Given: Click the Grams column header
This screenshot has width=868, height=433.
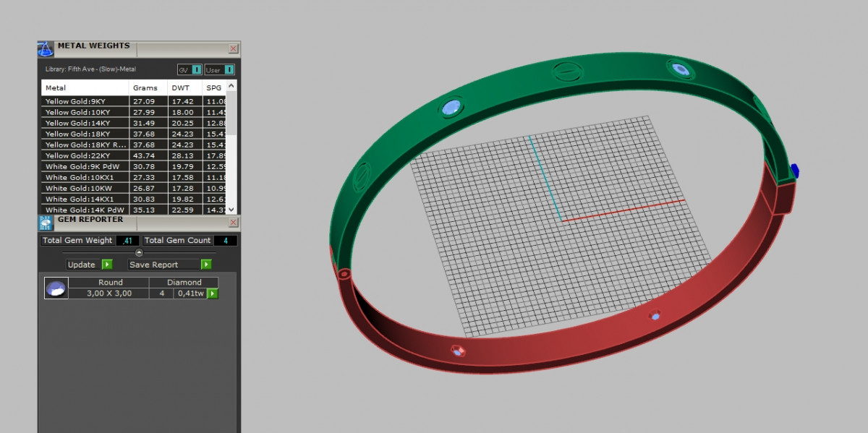Looking at the screenshot, I should click(148, 87).
